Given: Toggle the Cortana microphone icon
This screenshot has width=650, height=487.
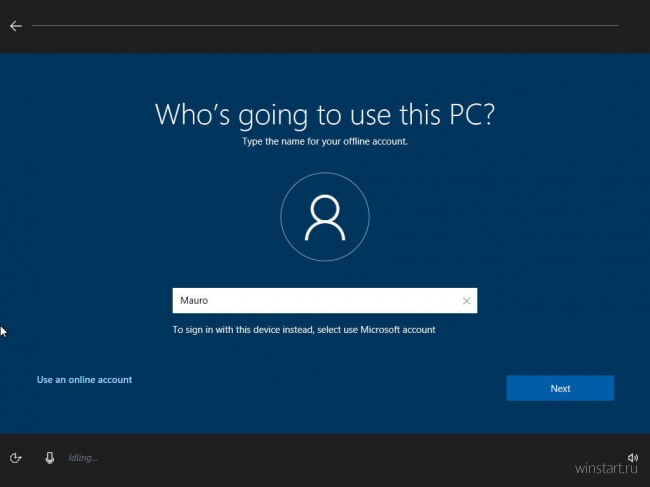Looking at the screenshot, I should point(49,458).
